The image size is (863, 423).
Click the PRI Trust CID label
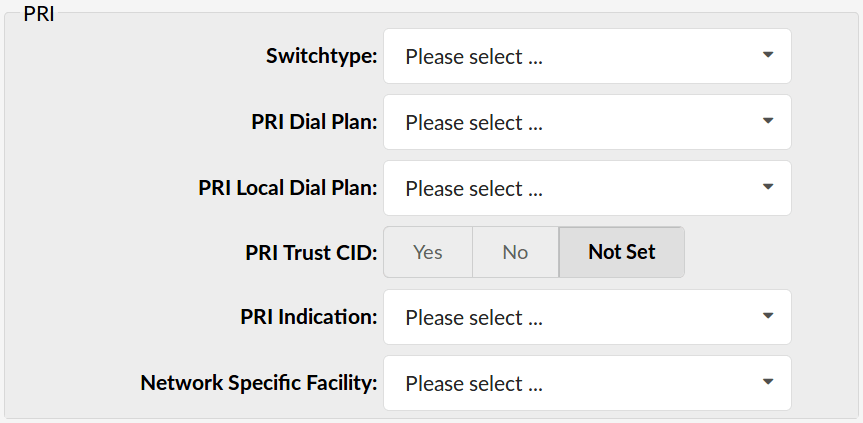point(312,252)
